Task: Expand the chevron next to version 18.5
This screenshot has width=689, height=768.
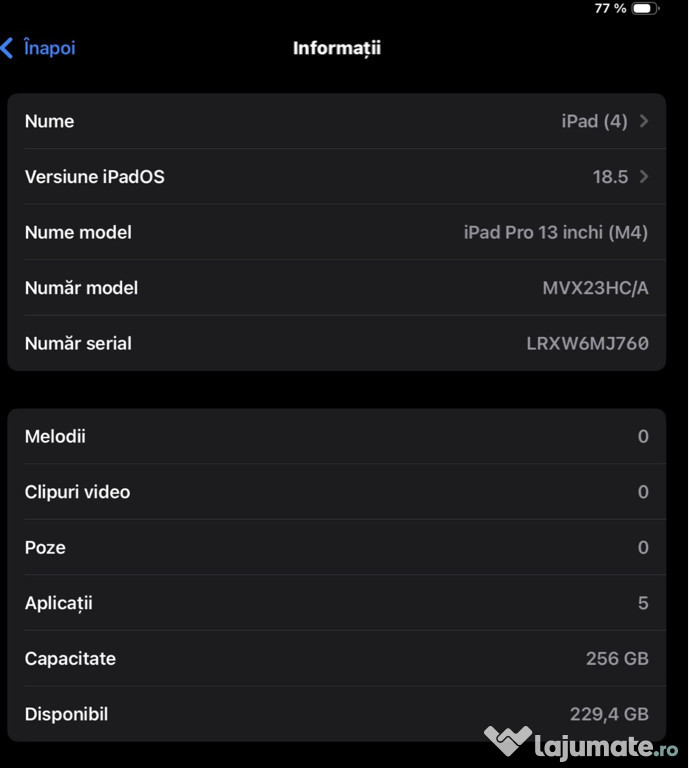Action: [x=644, y=176]
